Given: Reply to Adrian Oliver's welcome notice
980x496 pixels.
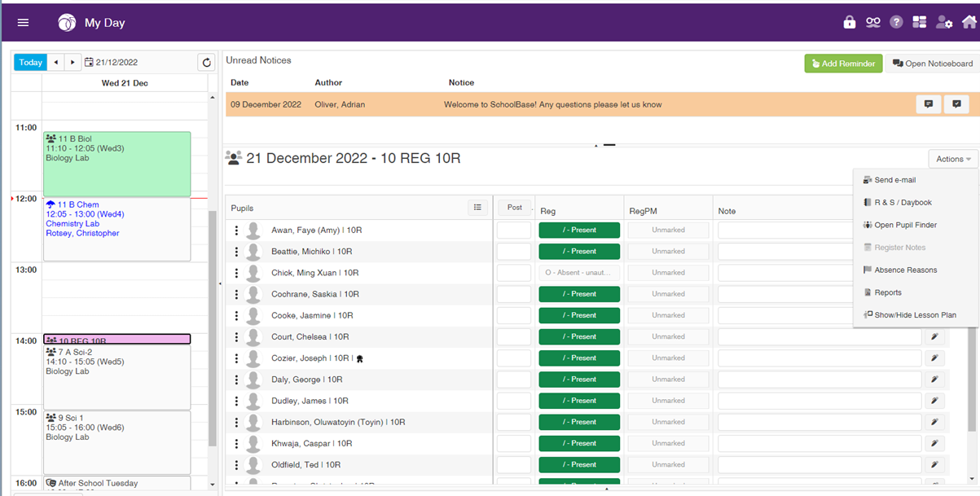Looking at the screenshot, I should click(928, 103).
